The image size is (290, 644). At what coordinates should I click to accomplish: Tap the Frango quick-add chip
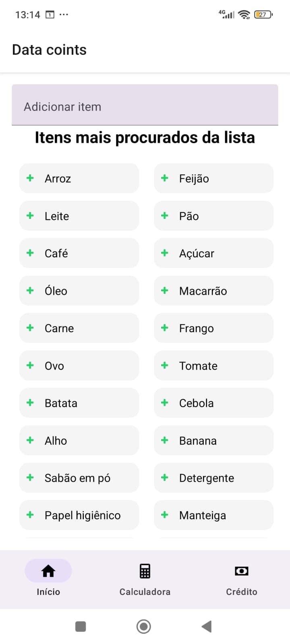coord(213,328)
